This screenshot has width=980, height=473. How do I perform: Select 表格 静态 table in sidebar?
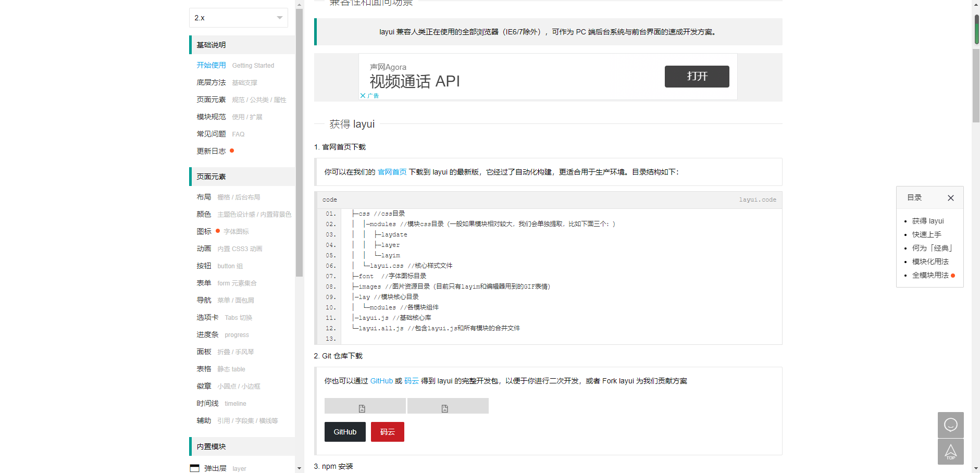click(x=204, y=369)
